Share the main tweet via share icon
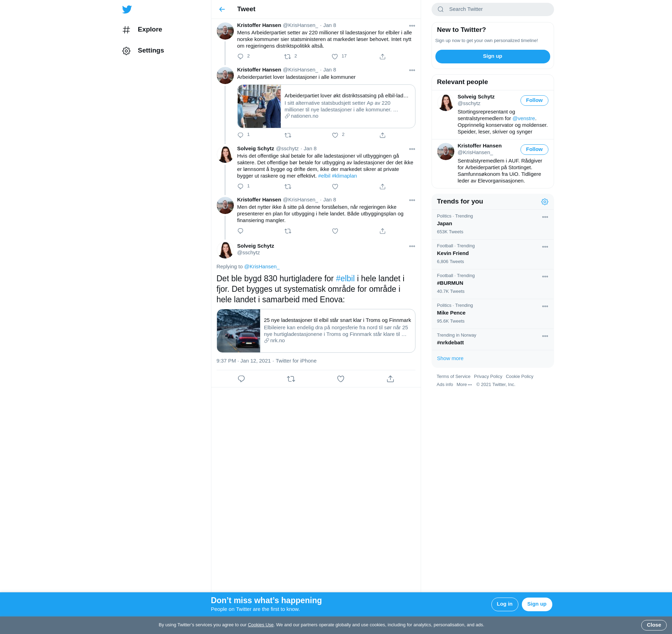 point(390,379)
